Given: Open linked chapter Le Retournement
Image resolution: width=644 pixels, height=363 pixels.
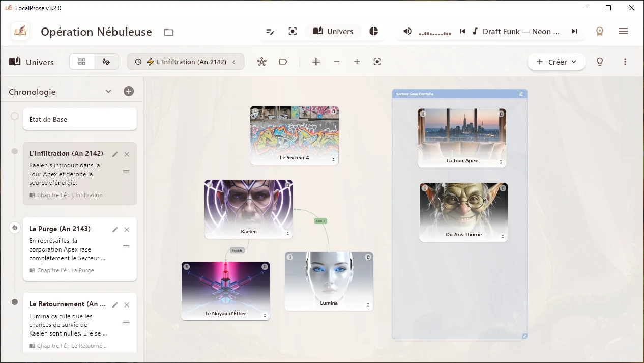Looking at the screenshot, I should coord(68,346).
